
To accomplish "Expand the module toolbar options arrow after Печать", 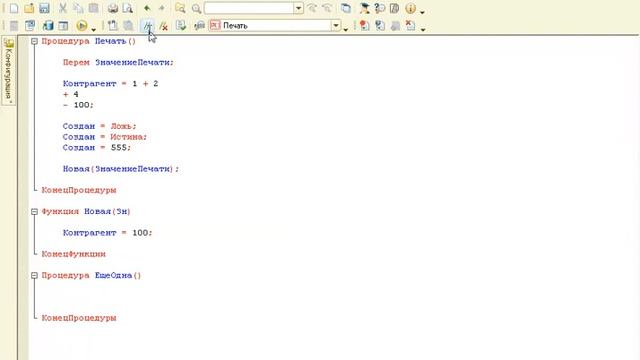I will [346, 29].
